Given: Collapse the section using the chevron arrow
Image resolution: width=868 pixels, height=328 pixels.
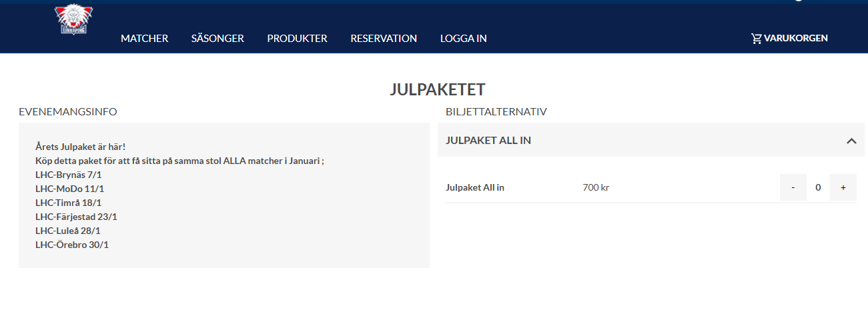Looking at the screenshot, I should (x=851, y=141).
